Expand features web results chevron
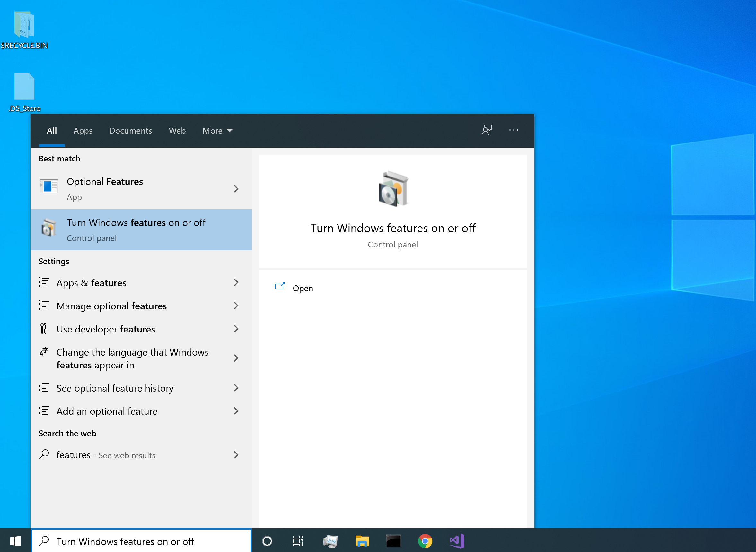756x552 pixels. (236, 454)
